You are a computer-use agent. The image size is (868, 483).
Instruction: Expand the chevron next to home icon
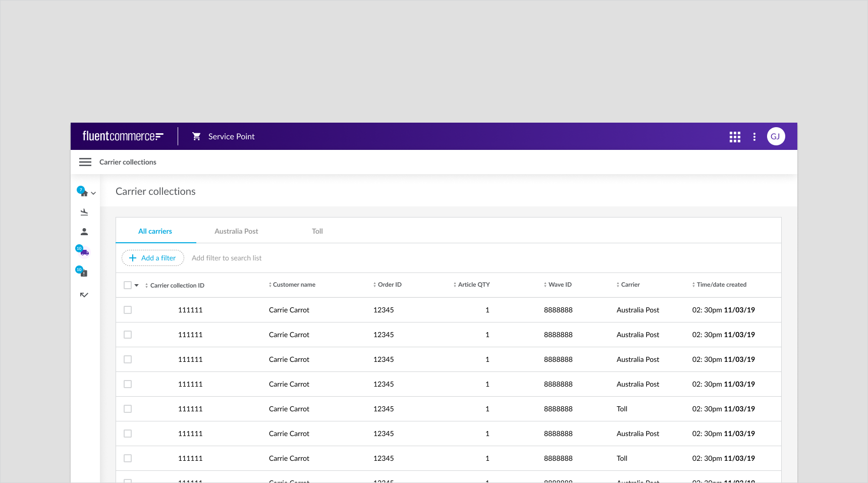point(93,193)
